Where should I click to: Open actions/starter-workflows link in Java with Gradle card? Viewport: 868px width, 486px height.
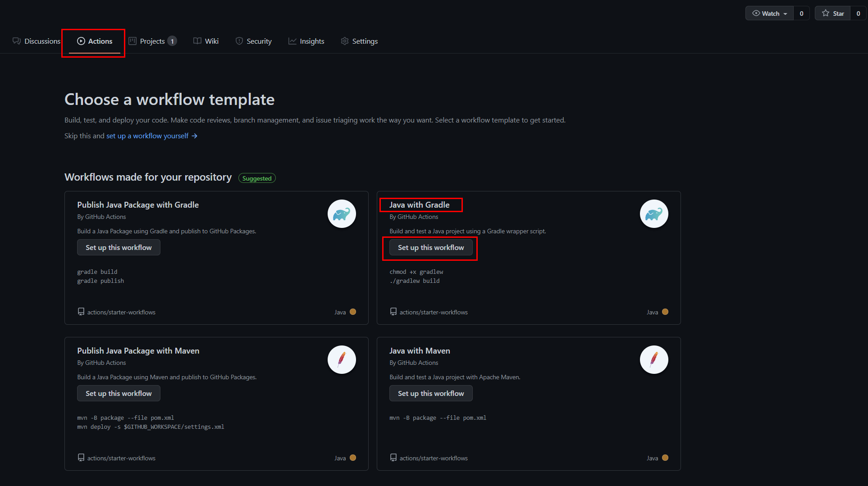coord(434,312)
